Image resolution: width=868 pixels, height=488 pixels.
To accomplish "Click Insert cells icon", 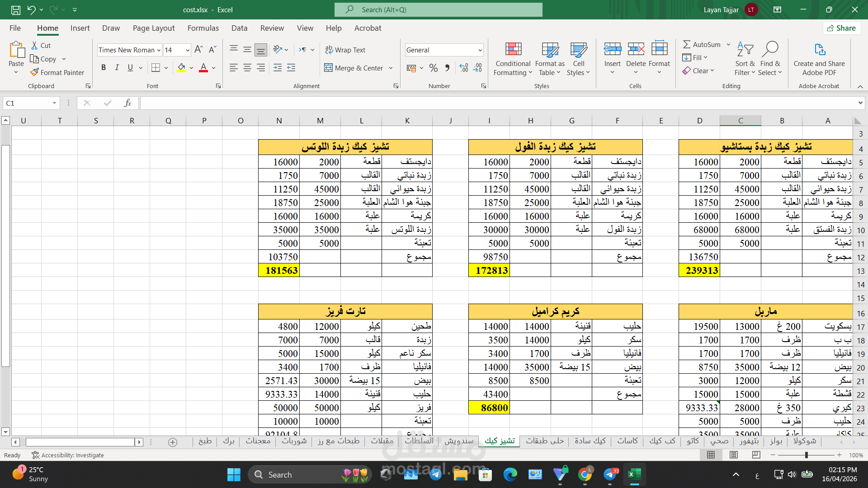I will [613, 49].
